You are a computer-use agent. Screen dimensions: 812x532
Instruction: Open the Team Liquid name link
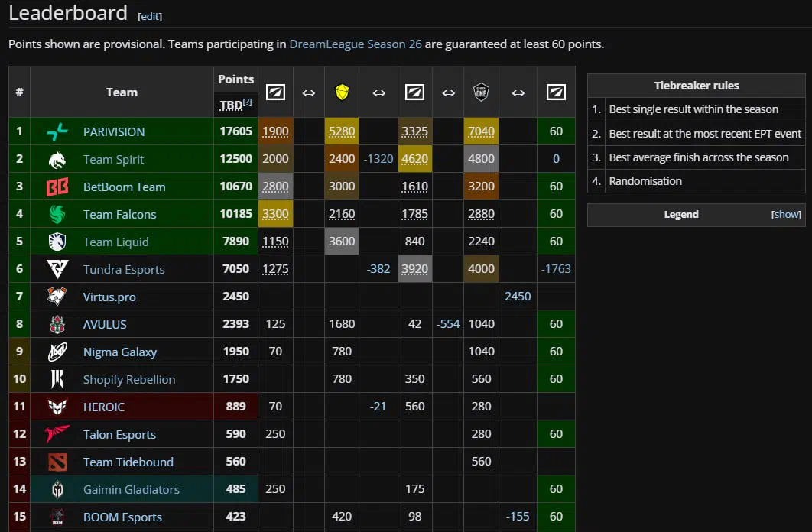116,242
